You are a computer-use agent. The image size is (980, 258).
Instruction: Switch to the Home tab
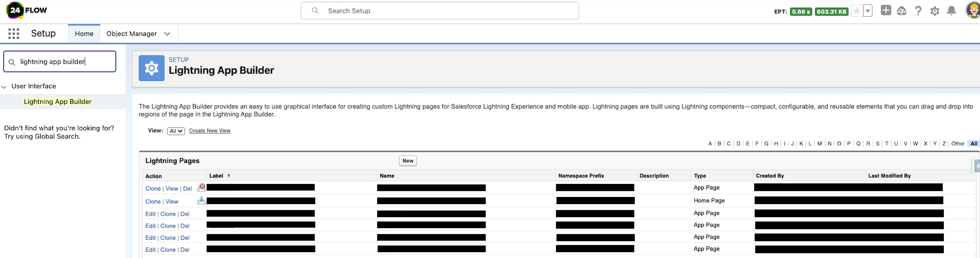[x=84, y=34]
